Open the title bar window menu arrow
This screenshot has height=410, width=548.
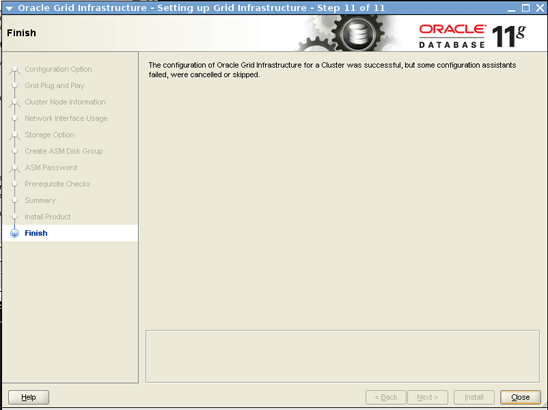click(9, 8)
